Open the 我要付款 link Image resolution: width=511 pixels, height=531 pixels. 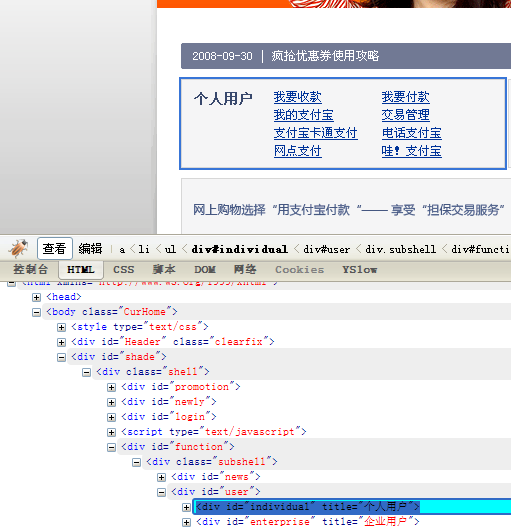point(406,97)
